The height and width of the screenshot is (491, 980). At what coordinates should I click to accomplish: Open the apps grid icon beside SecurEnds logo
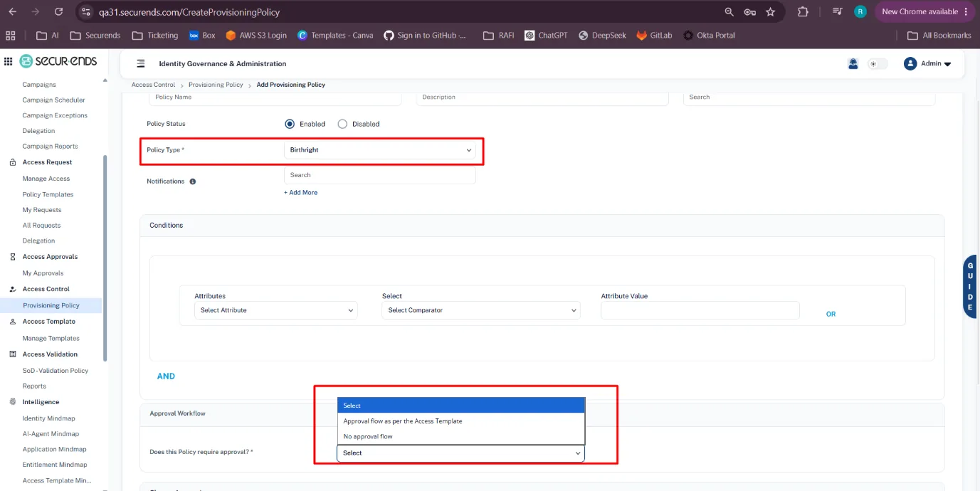click(x=9, y=62)
